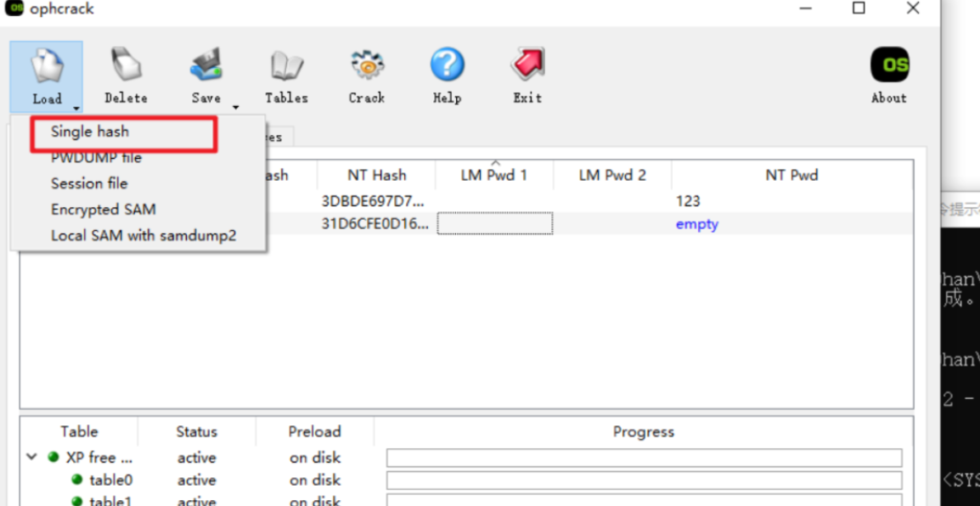This screenshot has width=980, height=506.
Task: Collapse the XP free tables tree node
Action: click(x=32, y=458)
